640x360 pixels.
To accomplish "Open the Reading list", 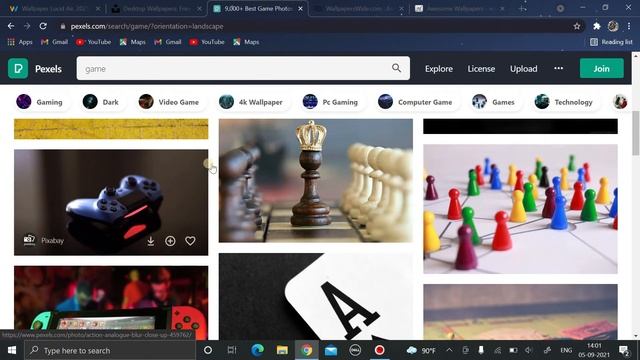I will pos(611,42).
